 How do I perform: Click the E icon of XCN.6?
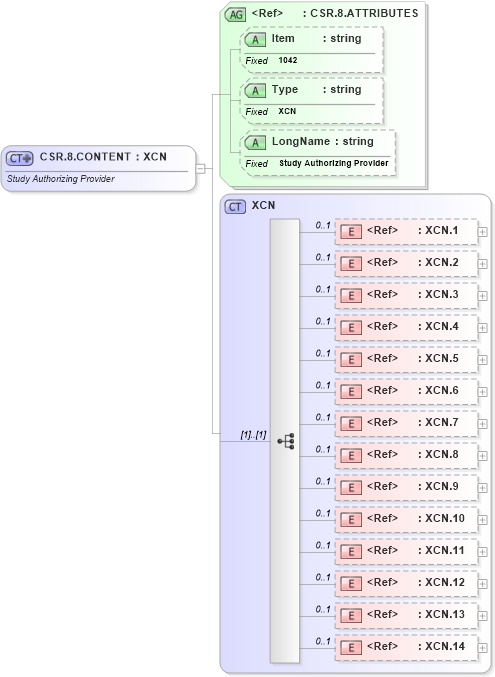pos(351,392)
